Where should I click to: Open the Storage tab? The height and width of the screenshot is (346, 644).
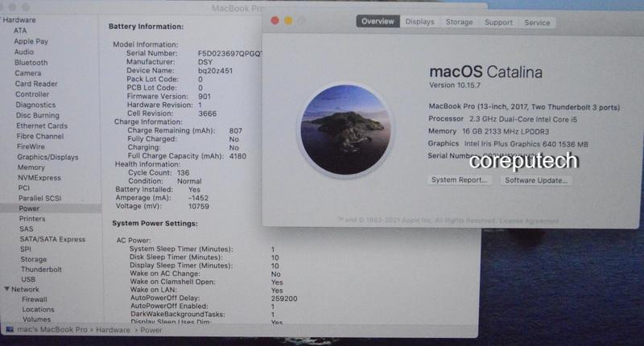pyautogui.click(x=459, y=23)
